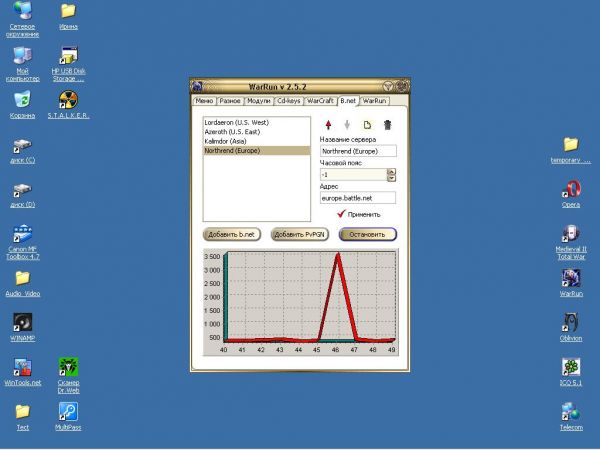The image size is (600, 450).
Task: Select HP USB Disk Storage shortcut
Action: click(68, 64)
